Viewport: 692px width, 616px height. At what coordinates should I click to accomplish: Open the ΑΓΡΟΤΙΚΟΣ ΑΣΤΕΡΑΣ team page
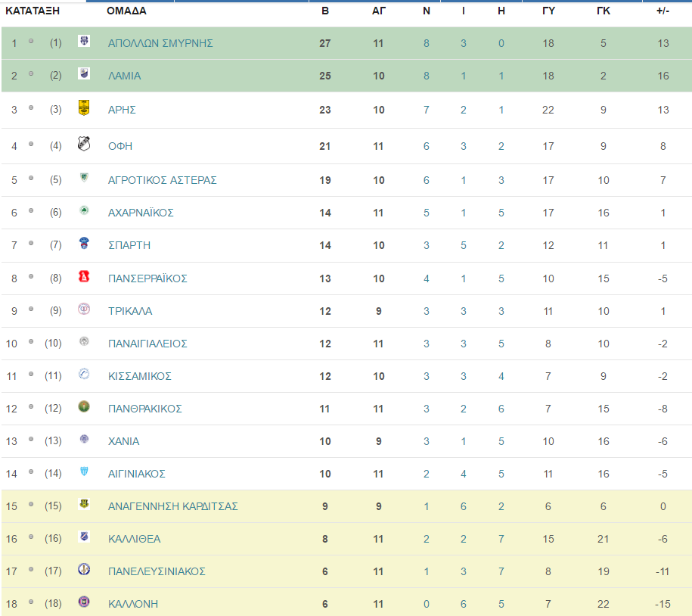(x=163, y=180)
